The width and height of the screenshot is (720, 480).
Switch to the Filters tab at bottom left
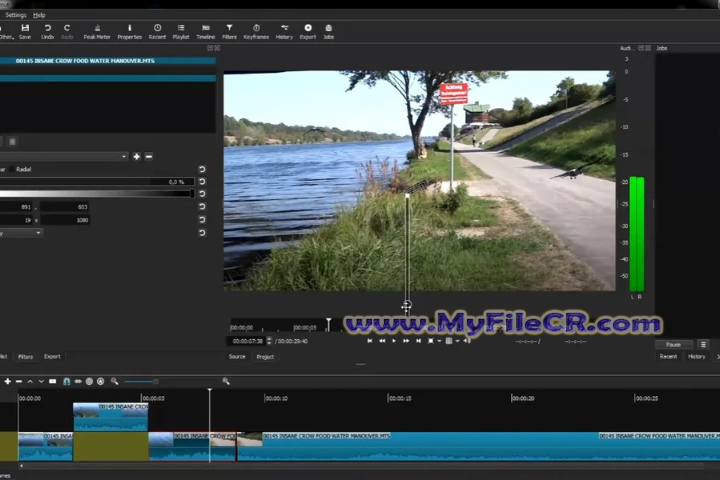tap(25, 356)
